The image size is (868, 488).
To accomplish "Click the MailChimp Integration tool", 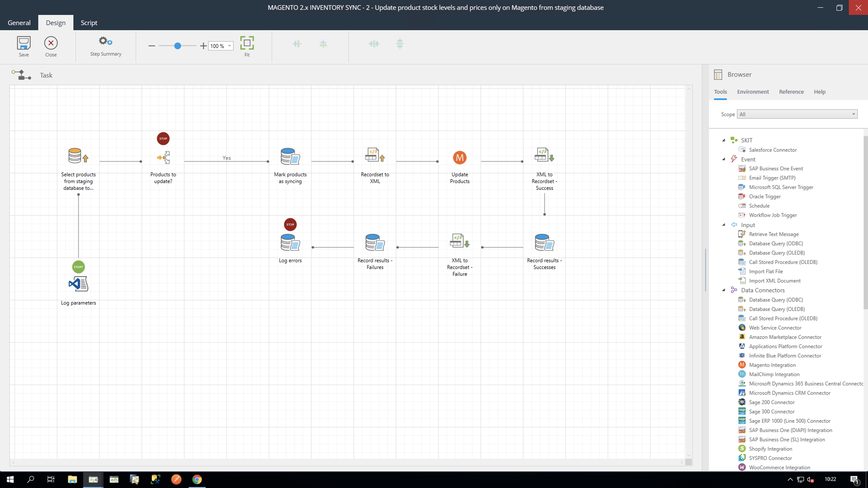I will click(x=774, y=374).
